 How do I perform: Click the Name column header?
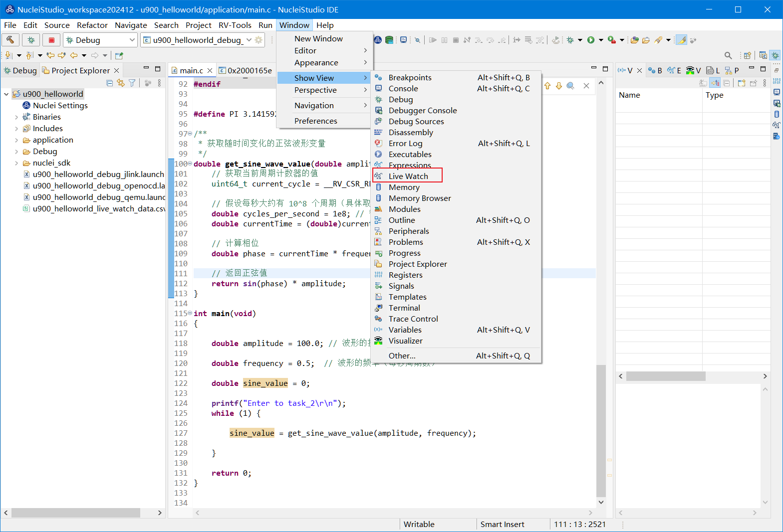[x=659, y=95]
